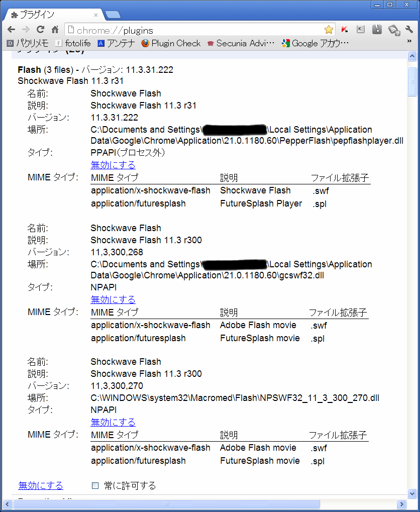
Task: Open the feed-with-question-mark extension icon
Action: click(x=394, y=30)
